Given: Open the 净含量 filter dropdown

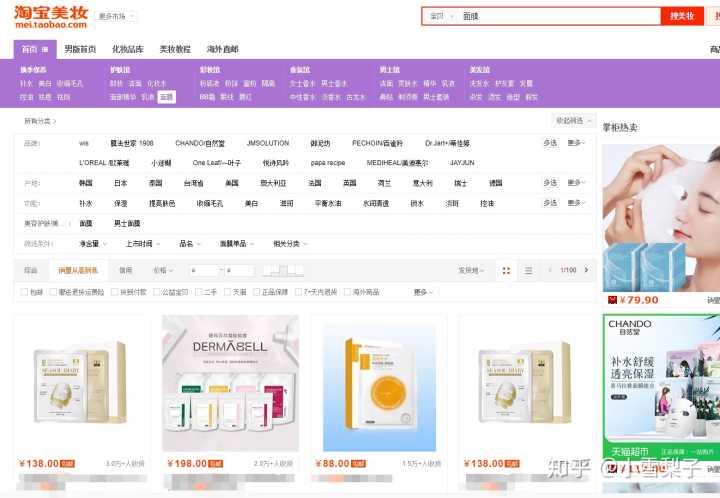Looking at the screenshot, I should tap(93, 244).
